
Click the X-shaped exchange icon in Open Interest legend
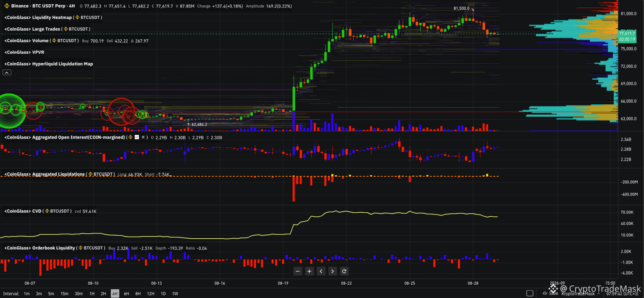(143, 137)
